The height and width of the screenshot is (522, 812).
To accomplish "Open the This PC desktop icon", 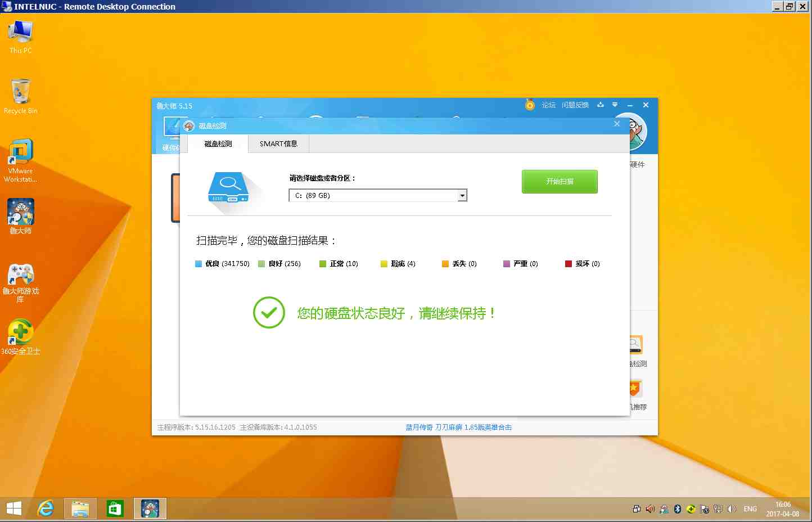I will click(x=20, y=37).
